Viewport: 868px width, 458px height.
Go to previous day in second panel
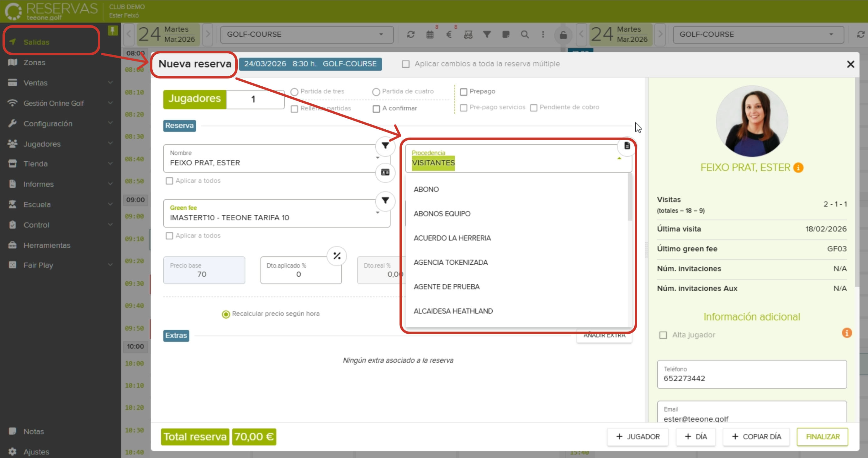(581, 34)
